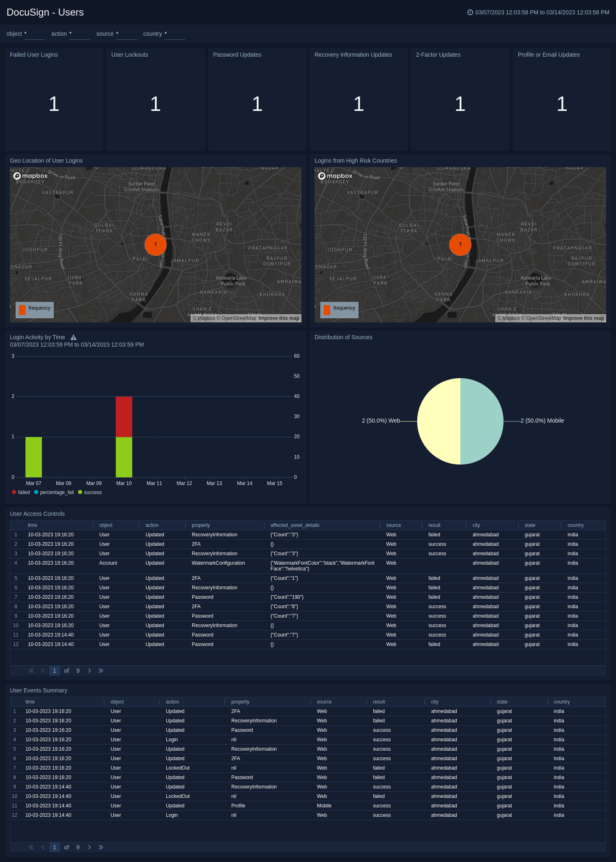Toggle the failed series in chart legend
The height and width of the screenshot is (862, 616).
[21, 492]
